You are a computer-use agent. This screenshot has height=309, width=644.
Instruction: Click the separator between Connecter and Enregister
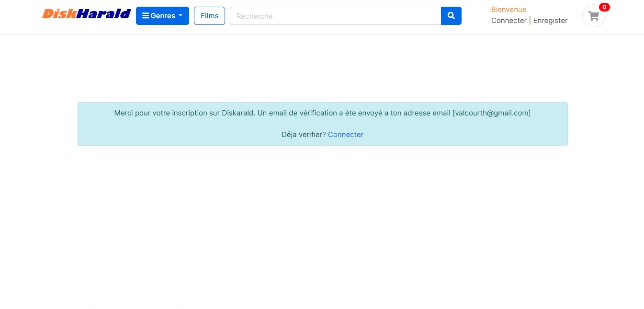530,21
